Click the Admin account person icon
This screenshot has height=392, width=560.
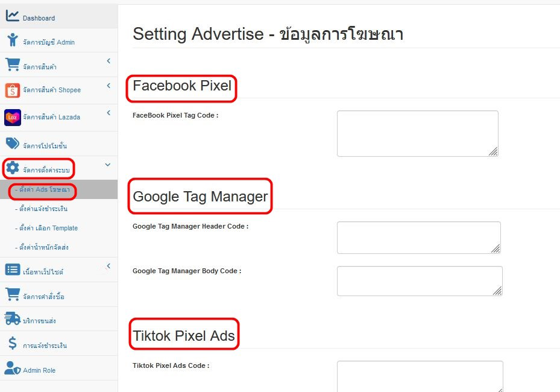13,40
